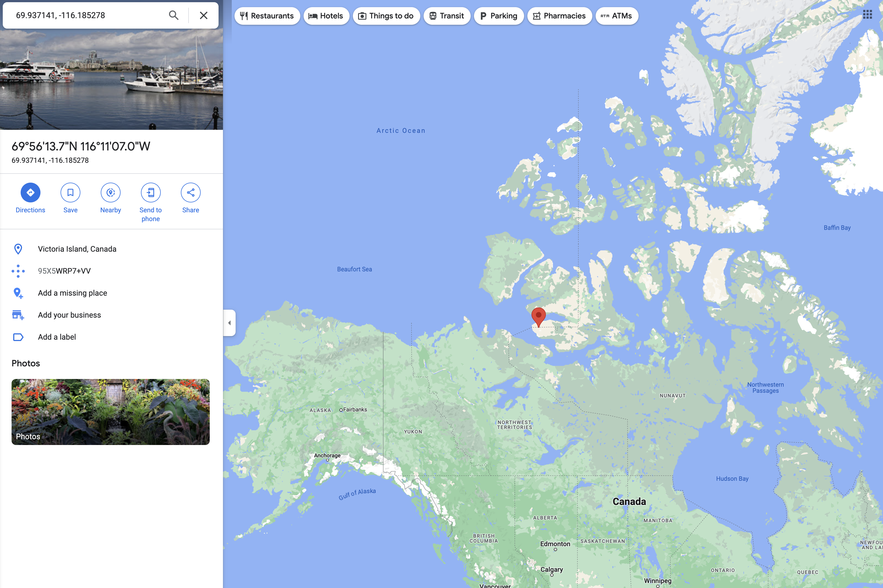The image size is (883, 588).
Task: Click Add your business
Action: [x=69, y=315]
